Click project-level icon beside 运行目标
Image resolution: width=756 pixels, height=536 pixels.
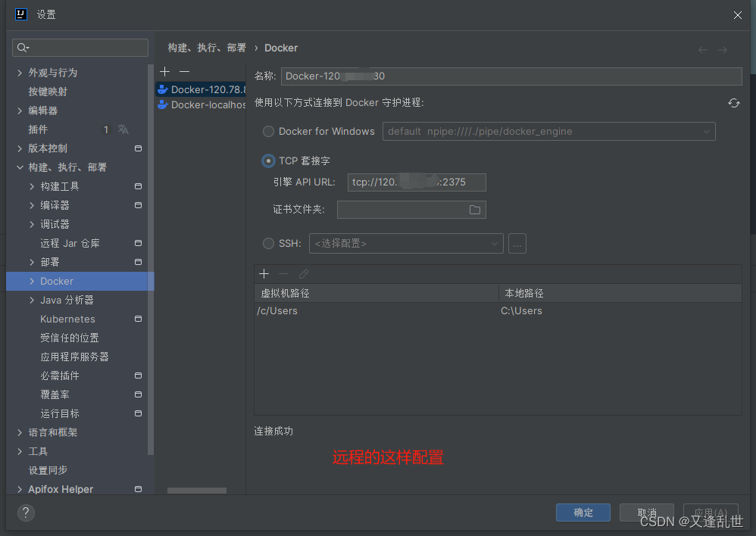click(x=138, y=413)
